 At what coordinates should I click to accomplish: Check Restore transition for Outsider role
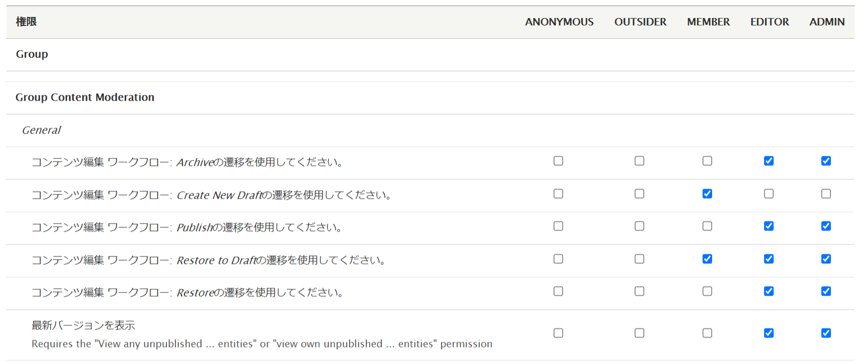(x=639, y=291)
